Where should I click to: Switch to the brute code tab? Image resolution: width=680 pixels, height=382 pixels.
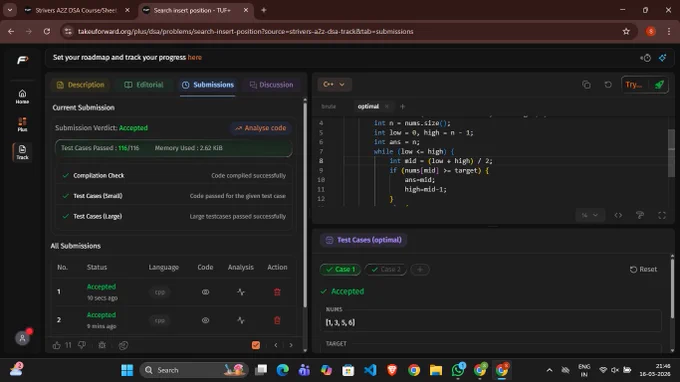click(329, 106)
